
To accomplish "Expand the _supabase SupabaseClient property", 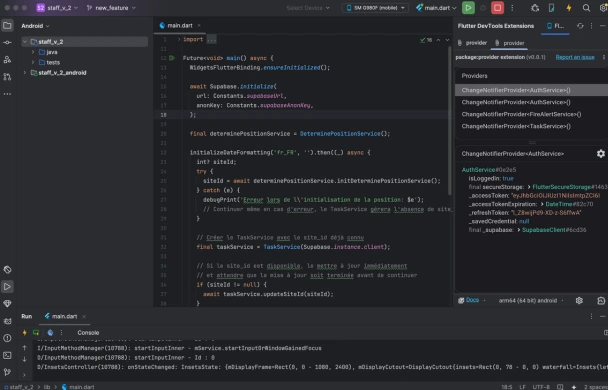I will [x=518, y=230].
